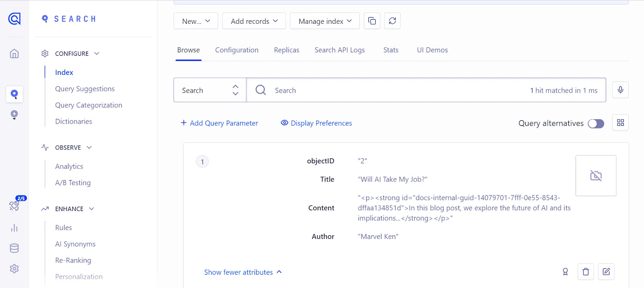This screenshot has height=288, width=644.
Task: Click Add Query Parameter
Action: coord(219,123)
